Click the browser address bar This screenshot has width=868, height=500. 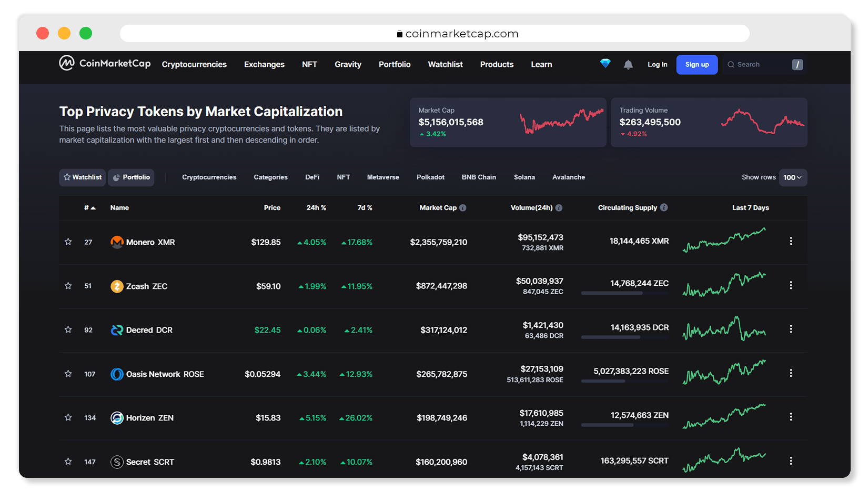point(435,34)
